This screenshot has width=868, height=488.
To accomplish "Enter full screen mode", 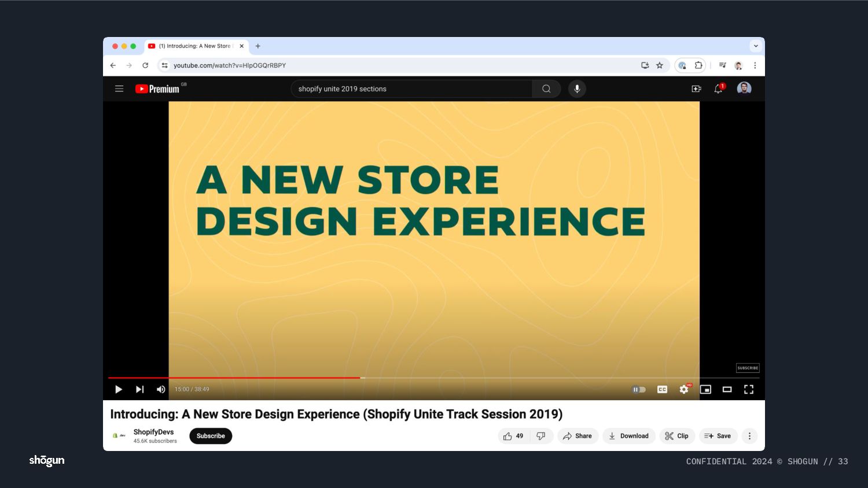I will click(749, 390).
